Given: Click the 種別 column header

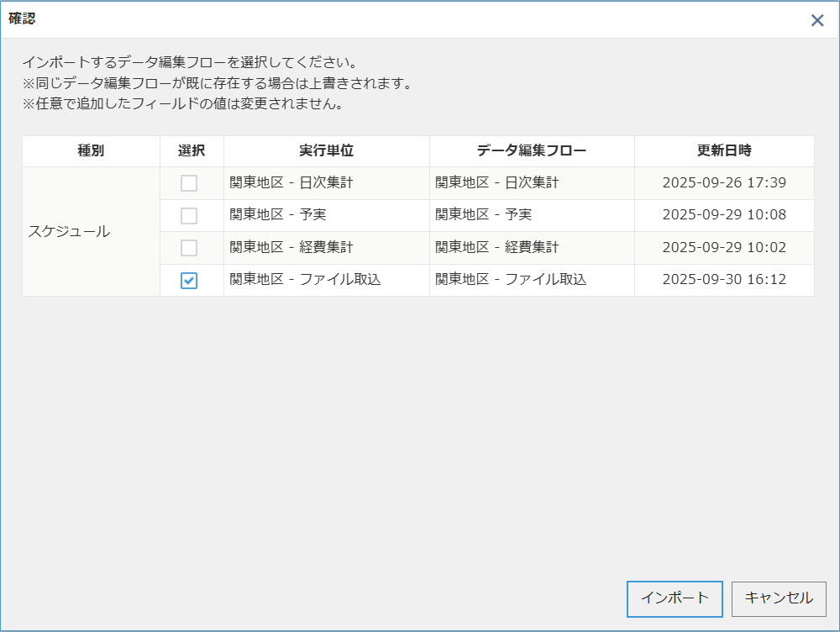Looking at the screenshot, I should [91, 151].
